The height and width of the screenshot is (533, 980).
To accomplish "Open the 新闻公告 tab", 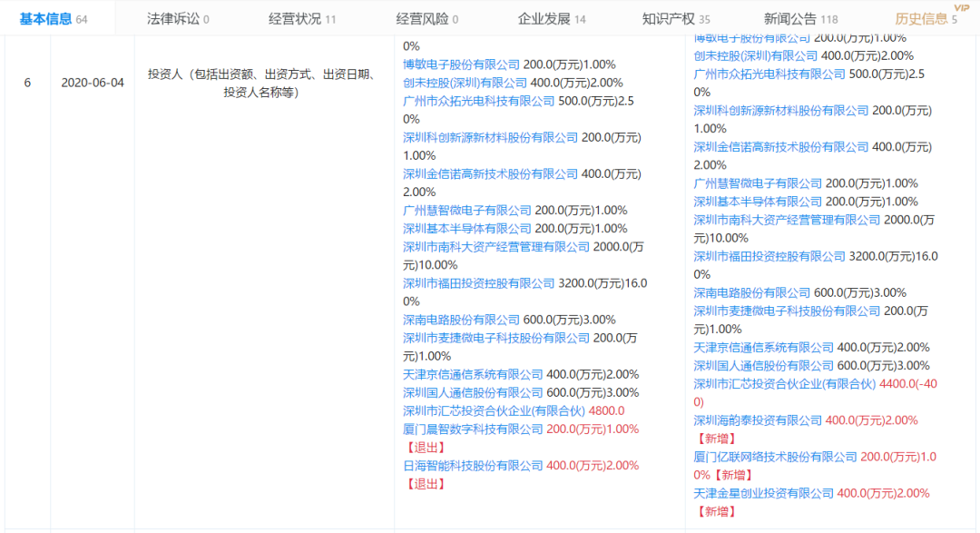I will (800, 19).
